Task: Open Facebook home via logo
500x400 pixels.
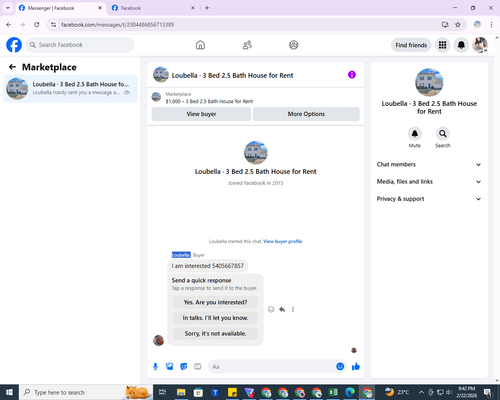Action: [x=14, y=45]
